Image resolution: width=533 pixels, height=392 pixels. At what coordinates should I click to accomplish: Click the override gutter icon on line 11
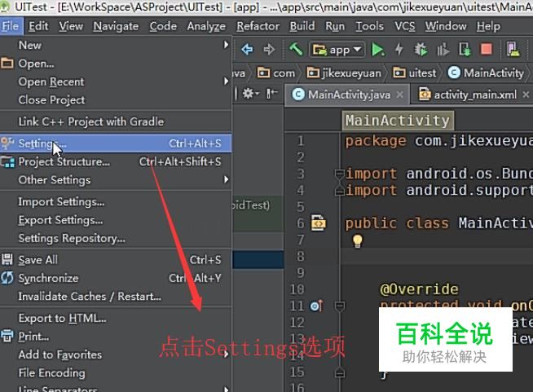tap(316, 306)
